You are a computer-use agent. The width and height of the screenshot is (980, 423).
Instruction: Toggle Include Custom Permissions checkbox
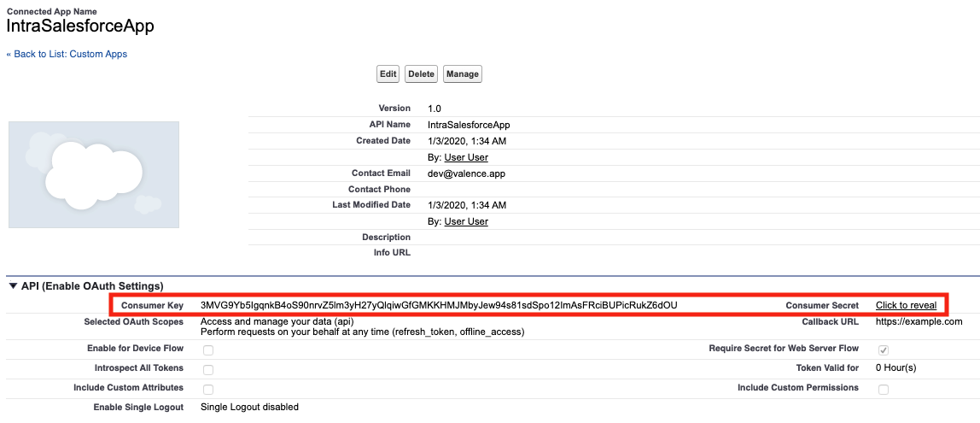pos(884,389)
